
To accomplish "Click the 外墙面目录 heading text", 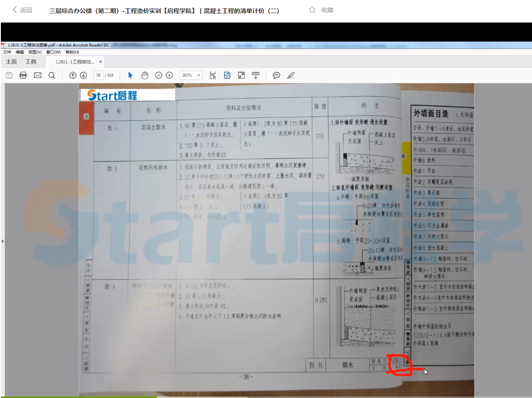I will pos(431,114).
